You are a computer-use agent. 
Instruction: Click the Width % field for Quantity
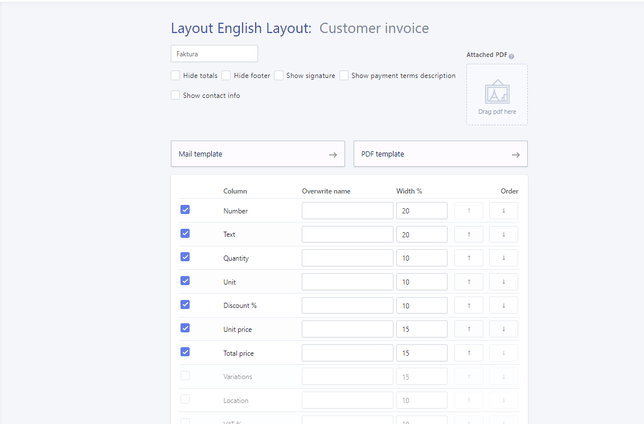421,258
